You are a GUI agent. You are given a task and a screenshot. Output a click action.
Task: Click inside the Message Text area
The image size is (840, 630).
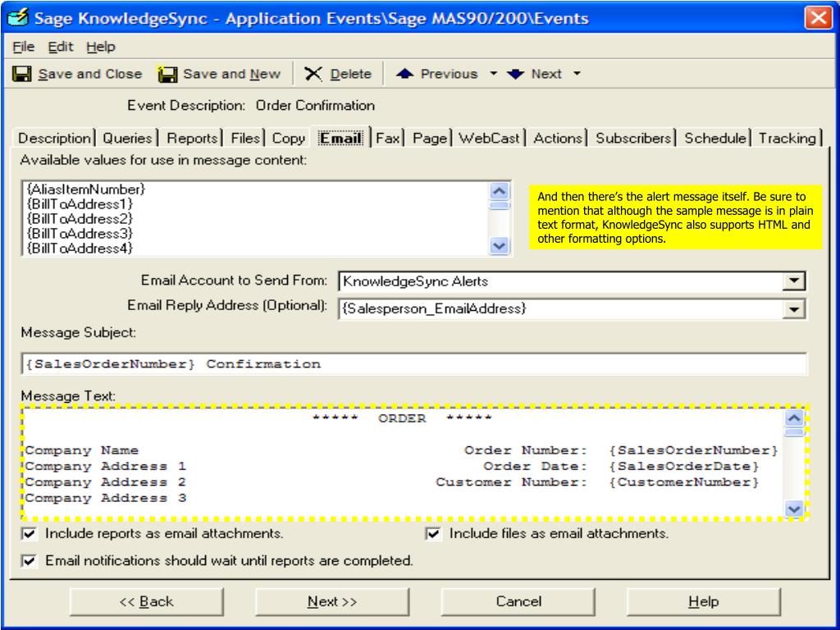coord(403,463)
